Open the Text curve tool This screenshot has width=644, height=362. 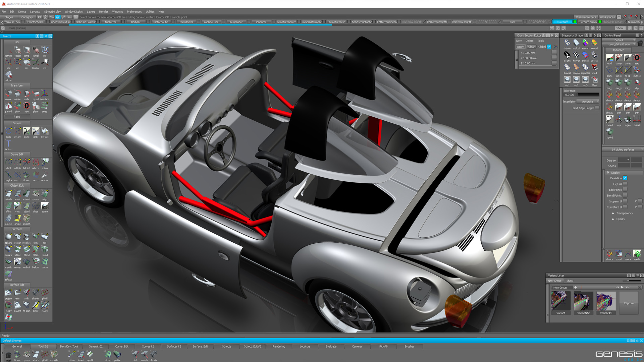[x=8, y=144]
